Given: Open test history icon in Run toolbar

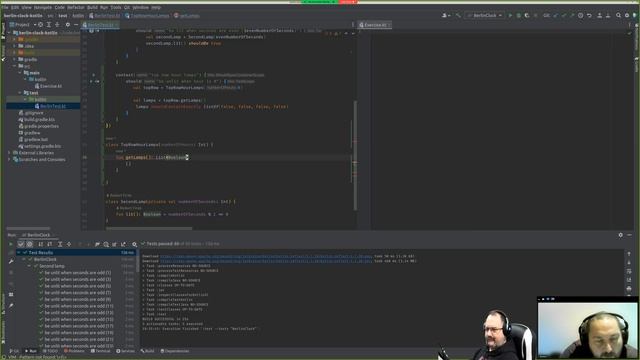Looking at the screenshot, I should click(x=106, y=244).
